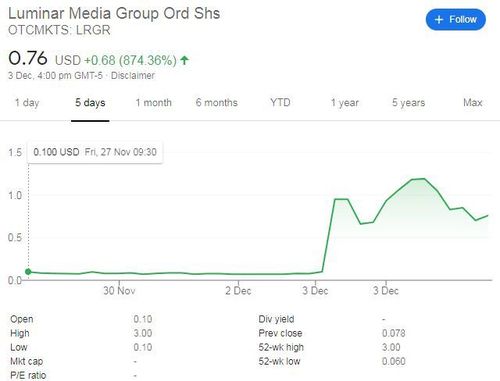Screen dimensions: 500x381
Task: Select the 6 months range
Action: (x=217, y=103)
